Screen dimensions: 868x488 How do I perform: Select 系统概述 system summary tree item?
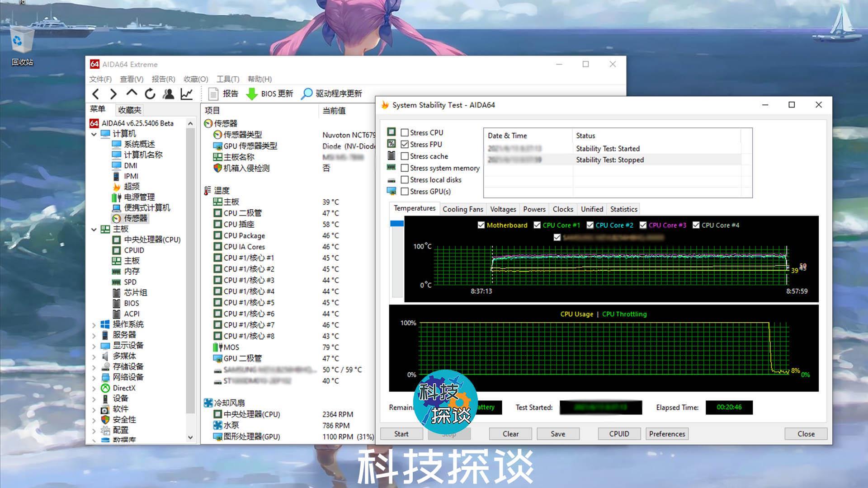click(134, 144)
